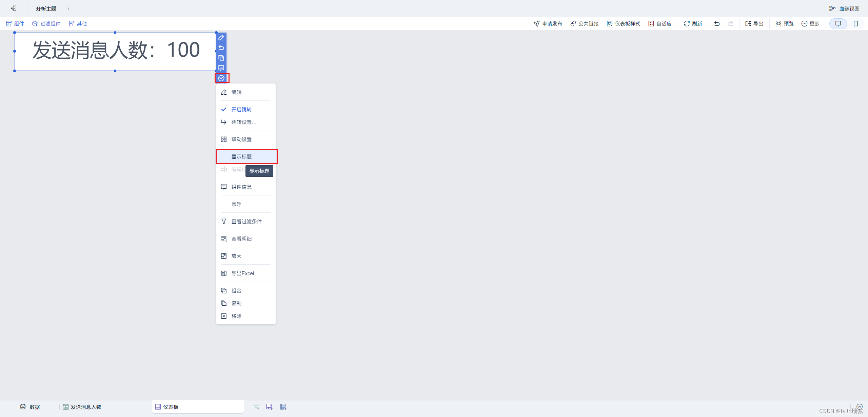Uncheck 开启跳转 option
The image size is (868, 417).
(246, 109)
